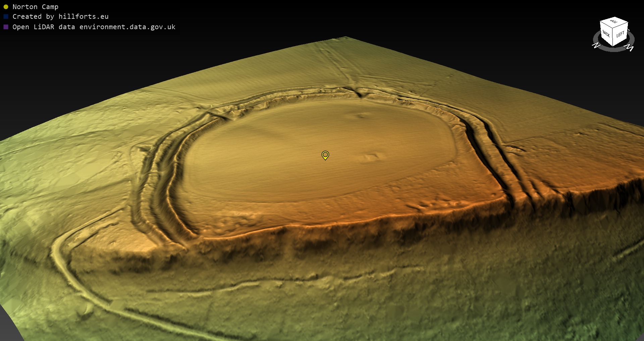Click the purple legend square
Image resolution: width=644 pixels, height=341 pixels.
[6, 27]
